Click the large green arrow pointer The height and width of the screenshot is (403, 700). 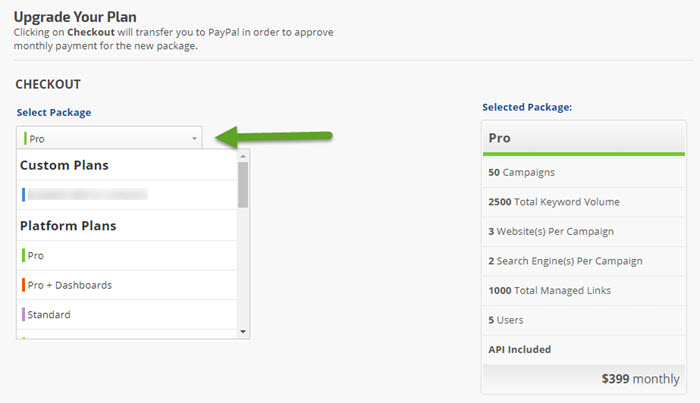tap(275, 135)
